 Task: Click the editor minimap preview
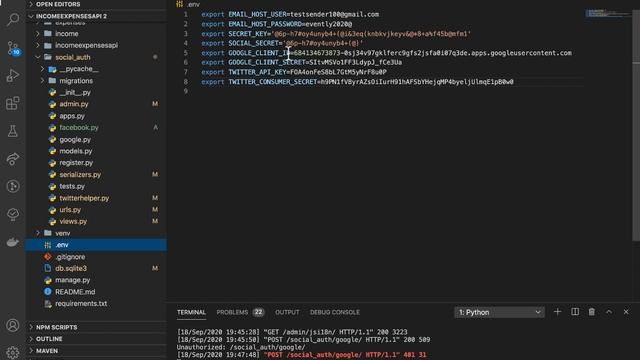click(608, 13)
